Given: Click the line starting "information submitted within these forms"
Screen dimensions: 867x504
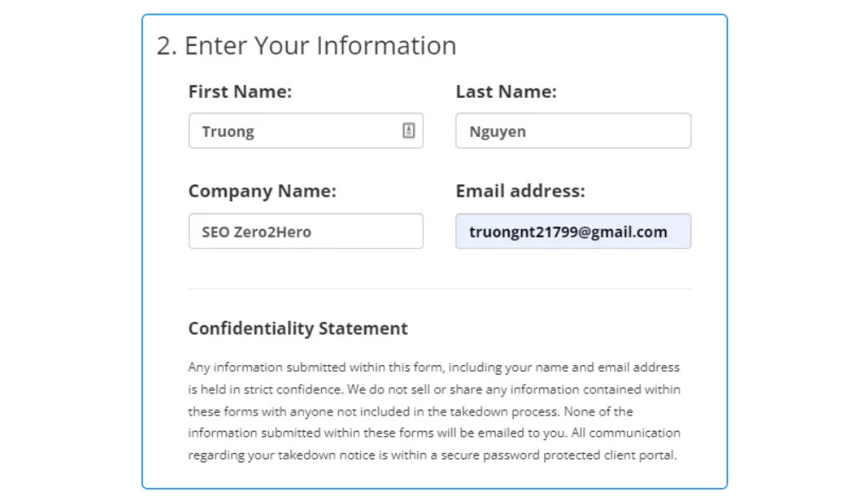Looking at the screenshot, I should 434,433.
